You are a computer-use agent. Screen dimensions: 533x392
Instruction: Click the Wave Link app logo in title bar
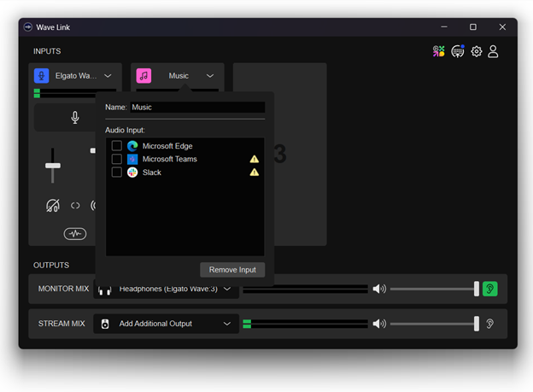[x=28, y=27]
